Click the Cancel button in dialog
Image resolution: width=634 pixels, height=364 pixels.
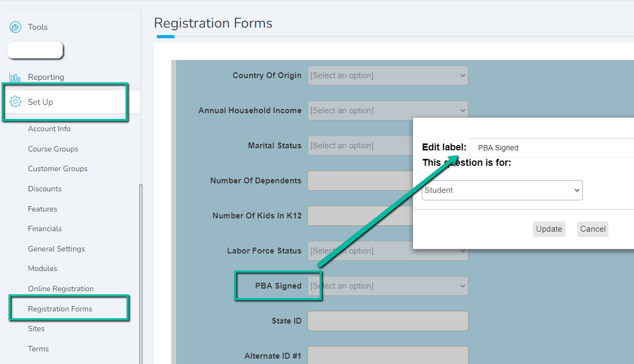593,229
